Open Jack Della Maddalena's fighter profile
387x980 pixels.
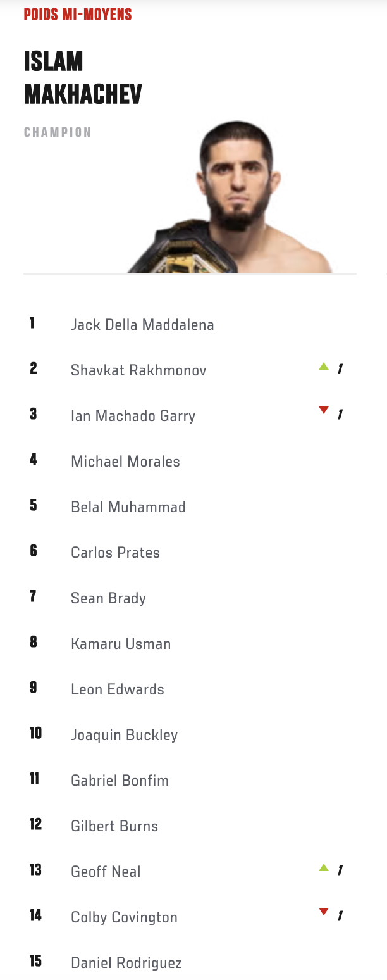(142, 325)
